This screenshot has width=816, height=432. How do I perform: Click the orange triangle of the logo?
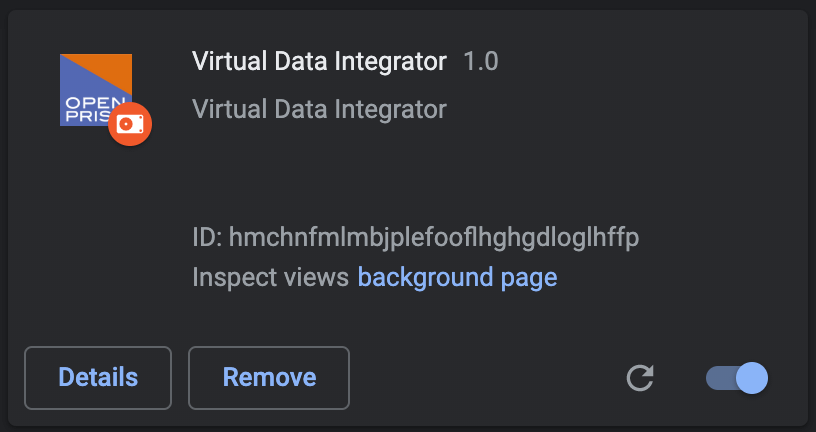point(108,73)
